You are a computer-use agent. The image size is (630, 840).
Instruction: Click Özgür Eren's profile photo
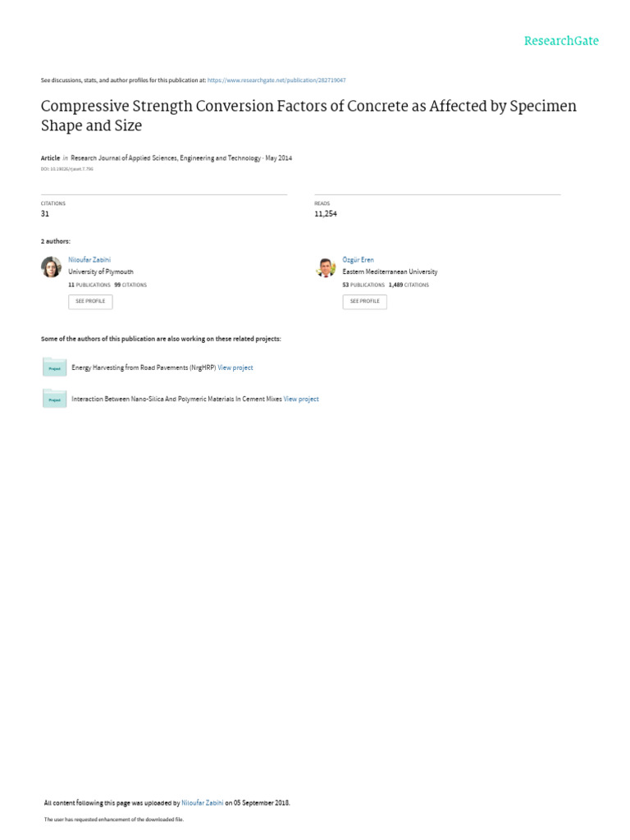tap(326, 267)
